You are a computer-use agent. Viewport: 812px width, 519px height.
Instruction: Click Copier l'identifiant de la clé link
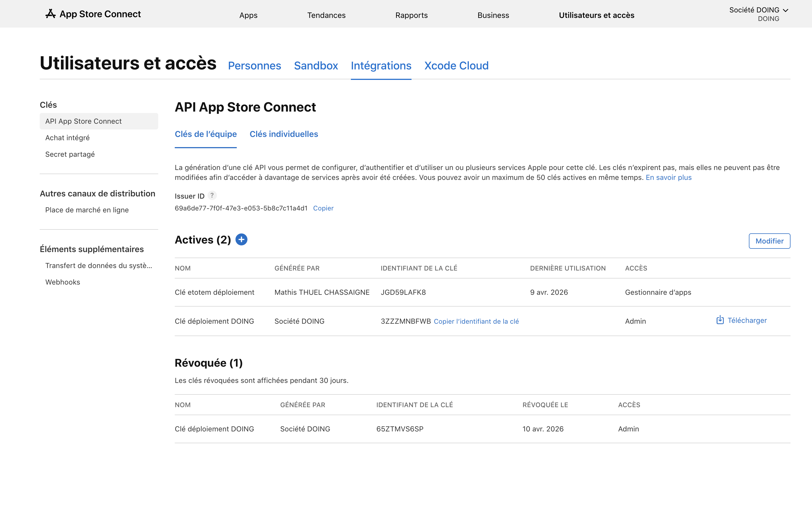click(x=476, y=321)
